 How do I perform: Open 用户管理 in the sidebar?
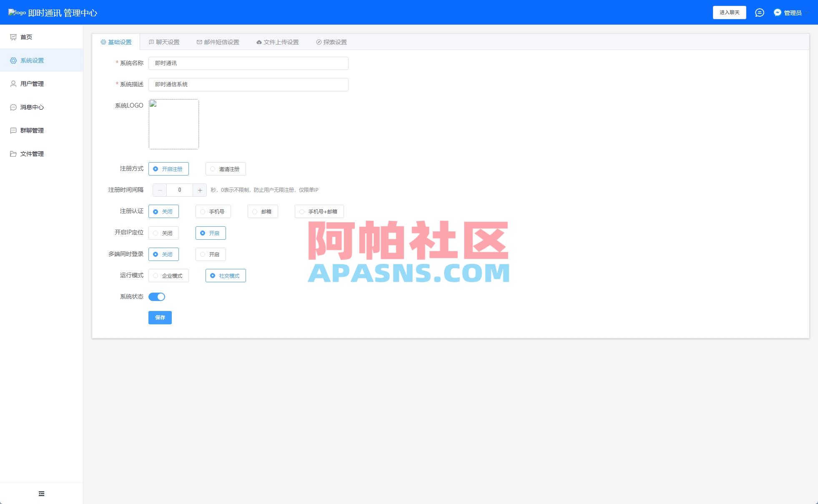tap(41, 84)
